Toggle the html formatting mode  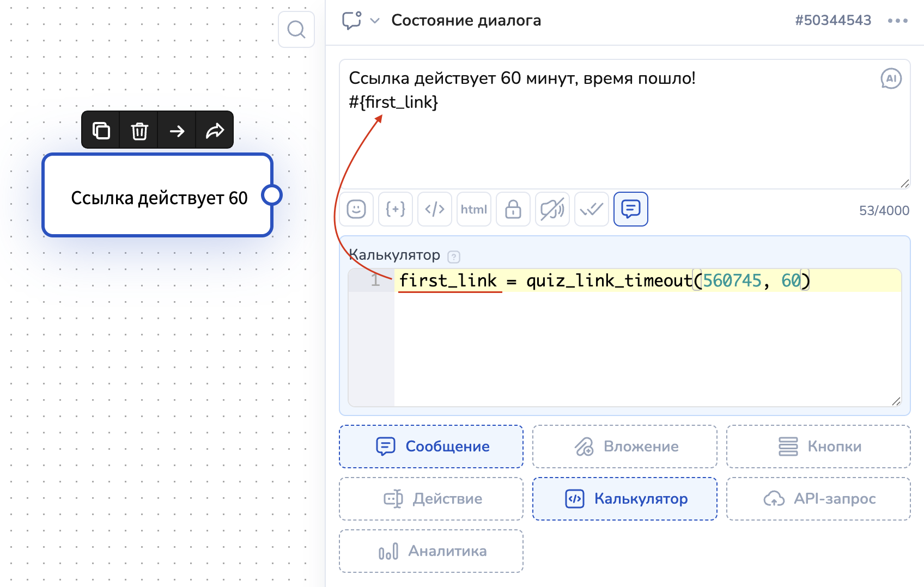(473, 209)
